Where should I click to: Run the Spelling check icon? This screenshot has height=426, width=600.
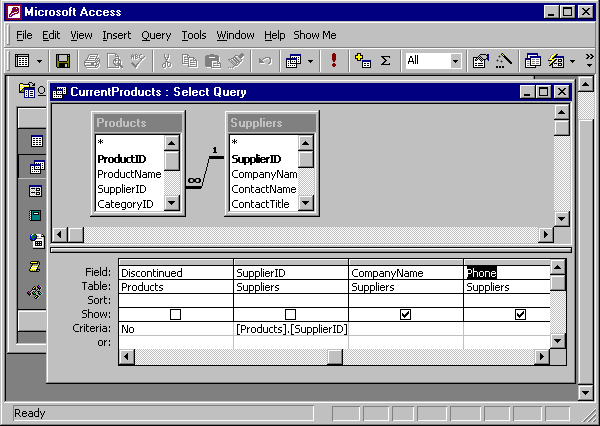(x=138, y=61)
